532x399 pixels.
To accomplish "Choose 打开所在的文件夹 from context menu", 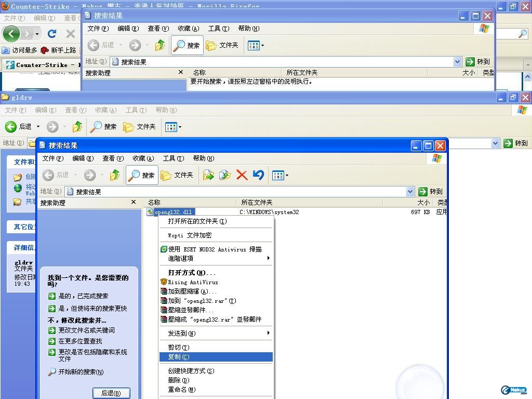I will (197, 221).
